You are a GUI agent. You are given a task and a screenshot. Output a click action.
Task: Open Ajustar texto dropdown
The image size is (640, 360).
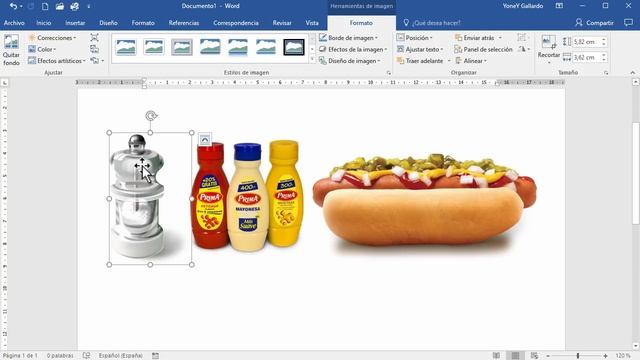420,49
